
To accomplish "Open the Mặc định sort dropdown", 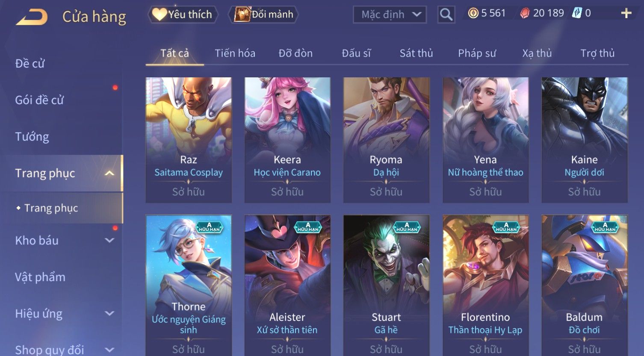I will click(390, 15).
